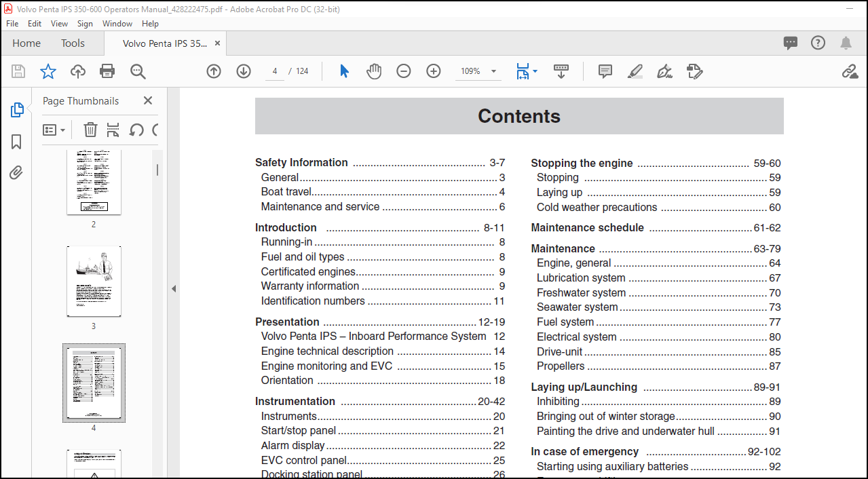
Task: Open the Window menu
Action: (117, 23)
